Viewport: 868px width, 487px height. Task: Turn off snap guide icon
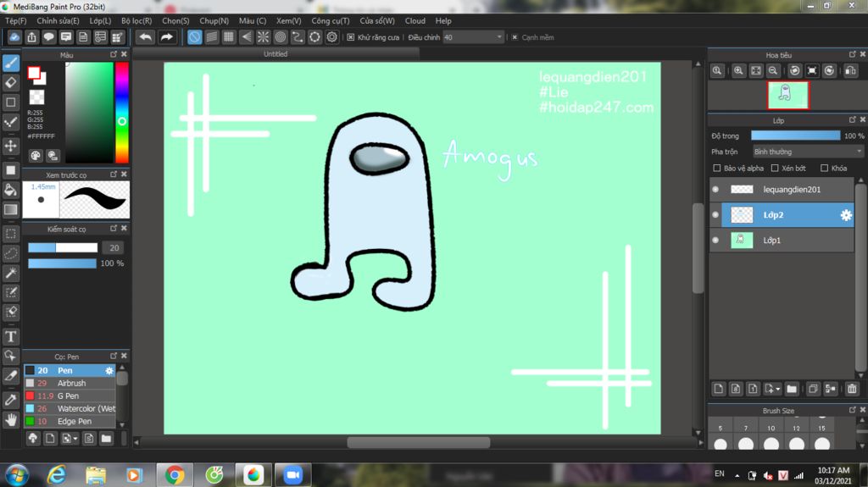pos(194,37)
